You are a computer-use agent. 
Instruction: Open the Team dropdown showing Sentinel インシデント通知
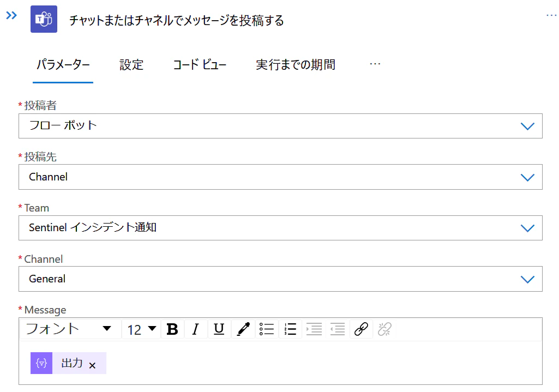(280, 228)
